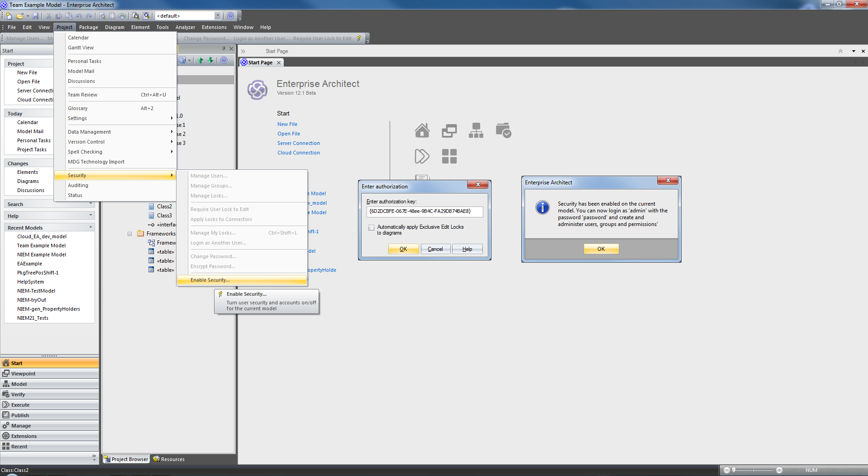The image size is (868, 476).
Task: Click the Print toolbar icon
Action: (x=122, y=16)
